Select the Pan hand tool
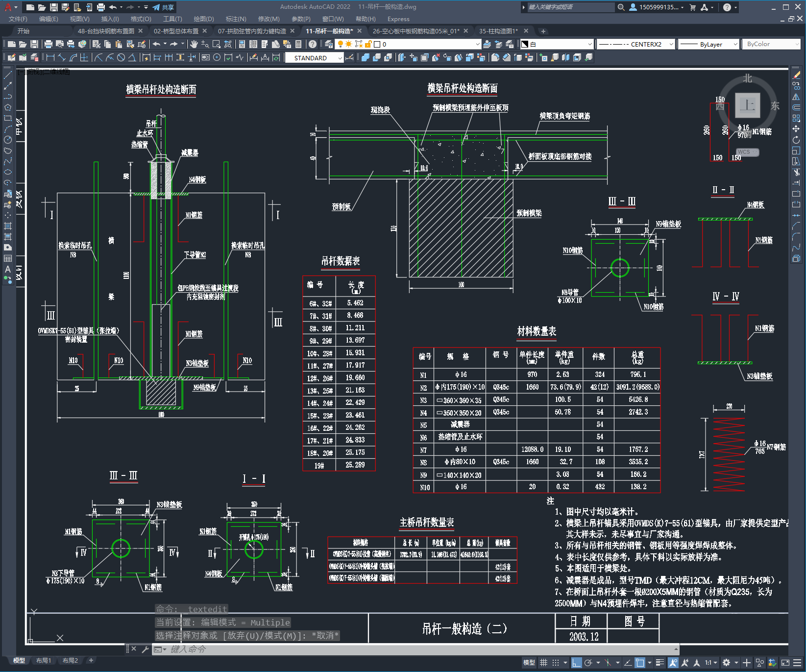The height and width of the screenshot is (672, 806). point(194,44)
